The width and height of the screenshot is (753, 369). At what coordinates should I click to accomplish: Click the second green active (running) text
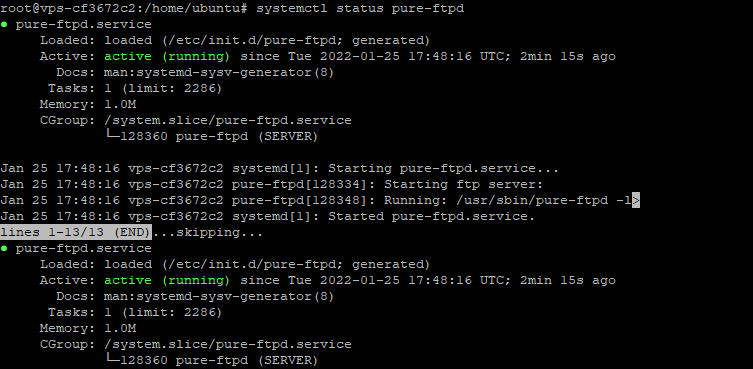pos(167,280)
